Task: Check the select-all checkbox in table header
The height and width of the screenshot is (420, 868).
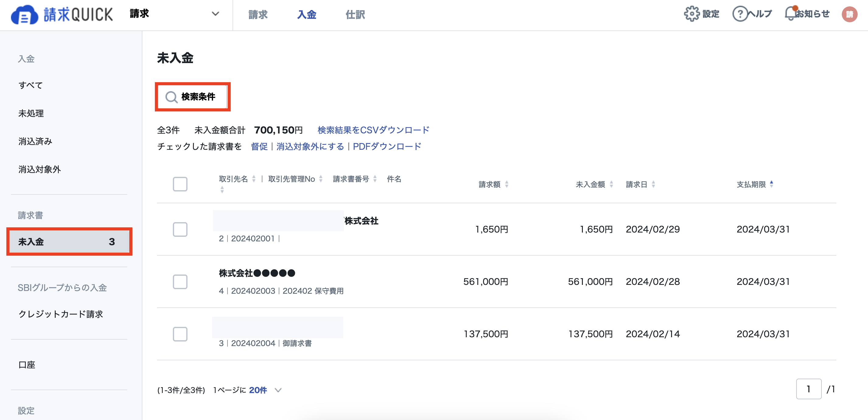Action: click(180, 184)
